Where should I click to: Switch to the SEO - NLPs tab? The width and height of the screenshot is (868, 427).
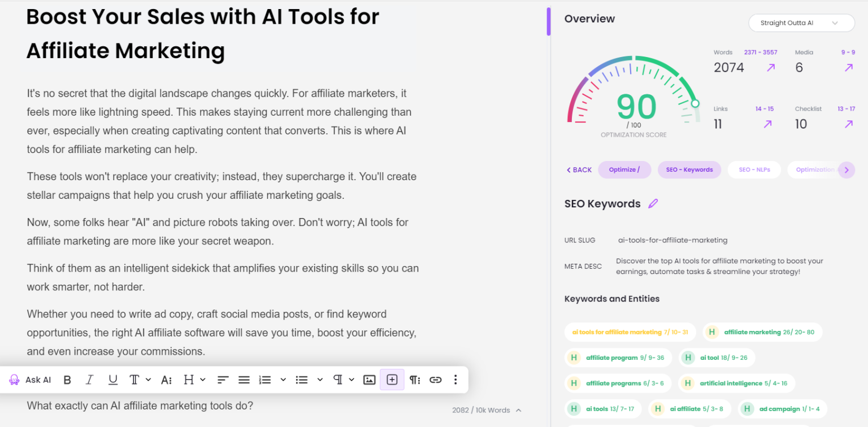[x=754, y=170]
